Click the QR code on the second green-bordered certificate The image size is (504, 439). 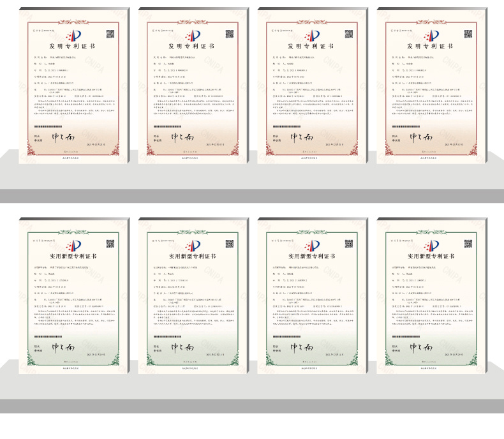pos(230,244)
